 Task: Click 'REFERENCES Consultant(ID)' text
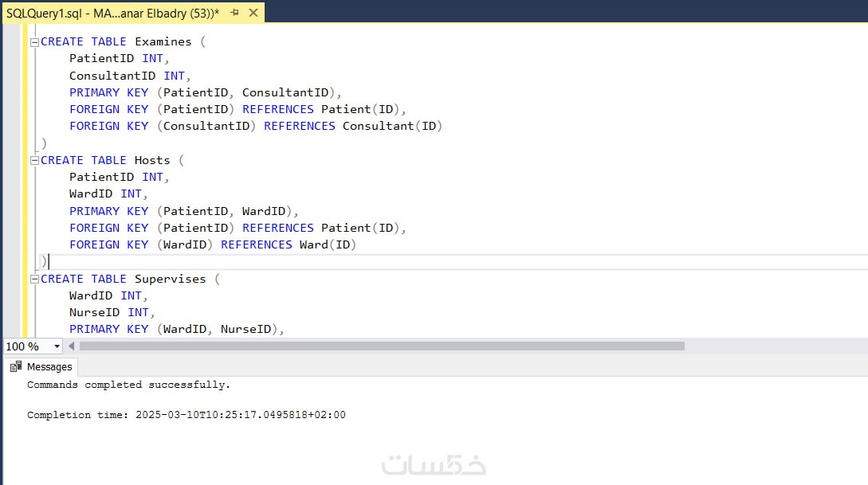coord(352,126)
